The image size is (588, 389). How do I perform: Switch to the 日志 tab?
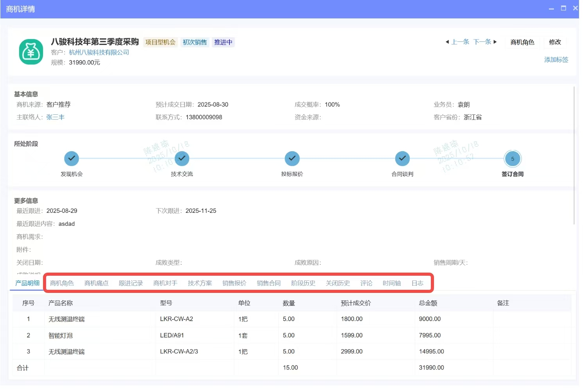pyautogui.click(x=417, y=283)
